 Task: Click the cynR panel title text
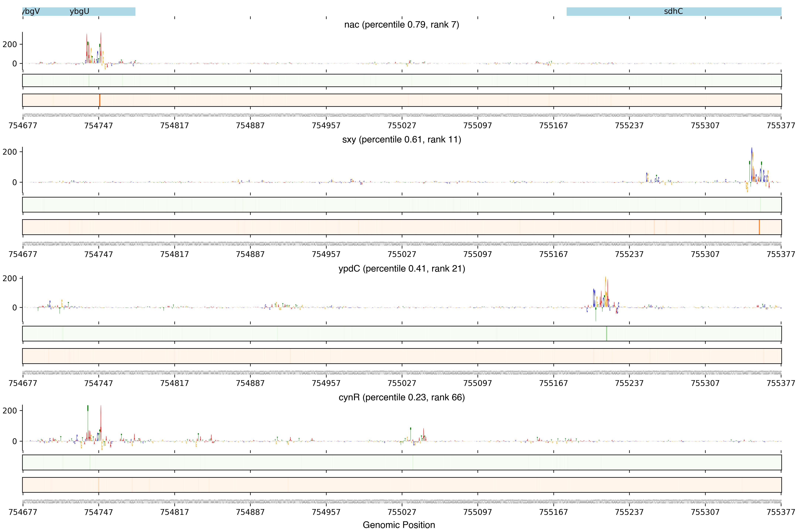point(401,397)
